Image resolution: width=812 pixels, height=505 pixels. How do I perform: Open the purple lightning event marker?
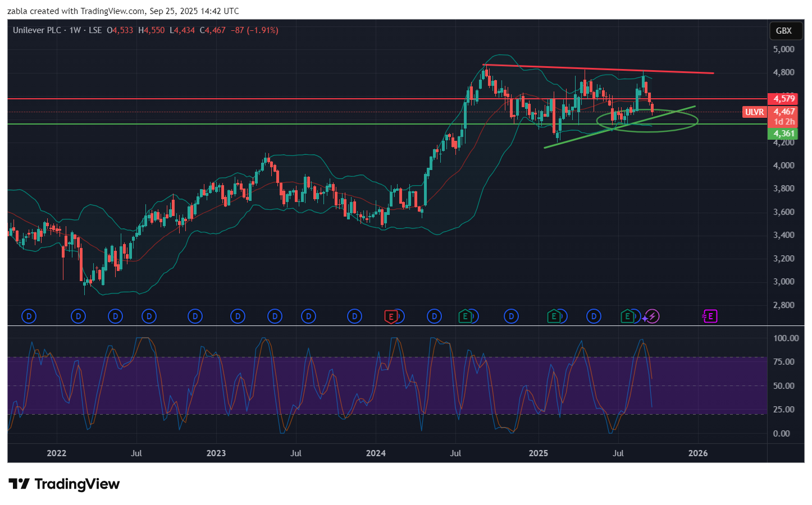[x=652, y=316]
